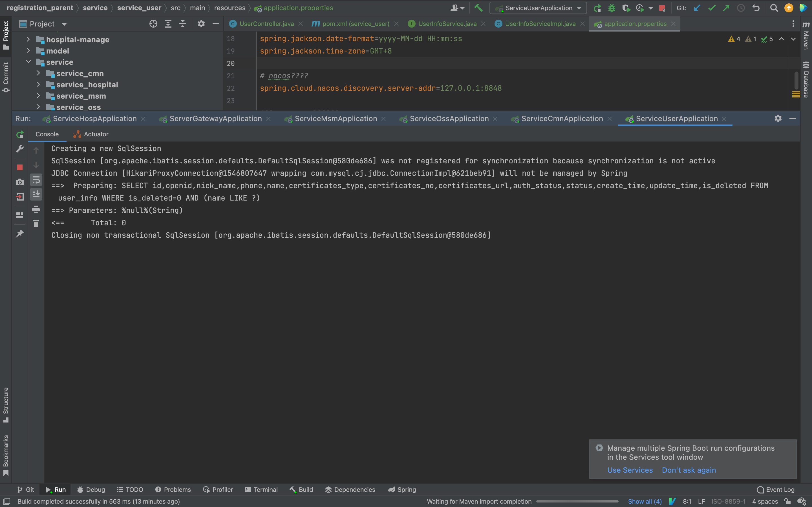Screen dimensions: 812x507
Task: Click the Use Services link
Action: tap(630, 470)
